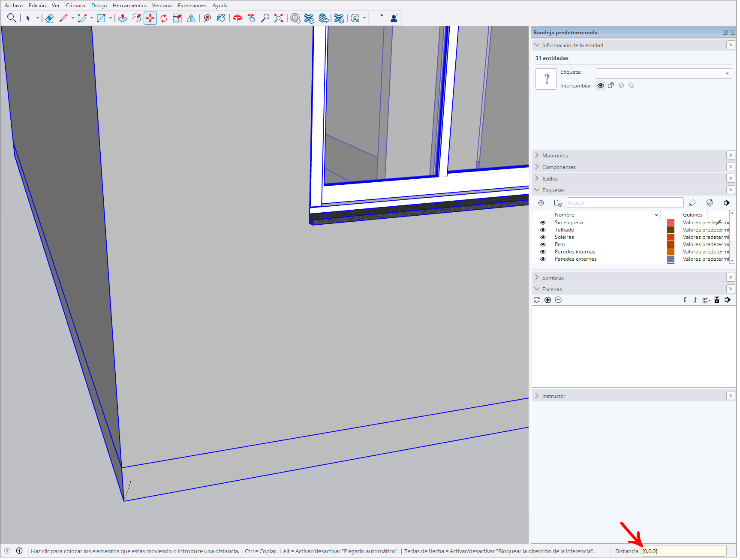This screenshot has width=740, height=560.
Task: Click the Add Tag Folder icon
Action: [x=558, y=203]
